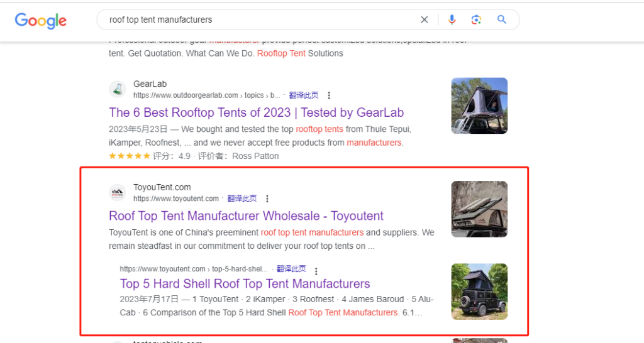
Task: Click the GearLab site name
Action: point(150,84)
